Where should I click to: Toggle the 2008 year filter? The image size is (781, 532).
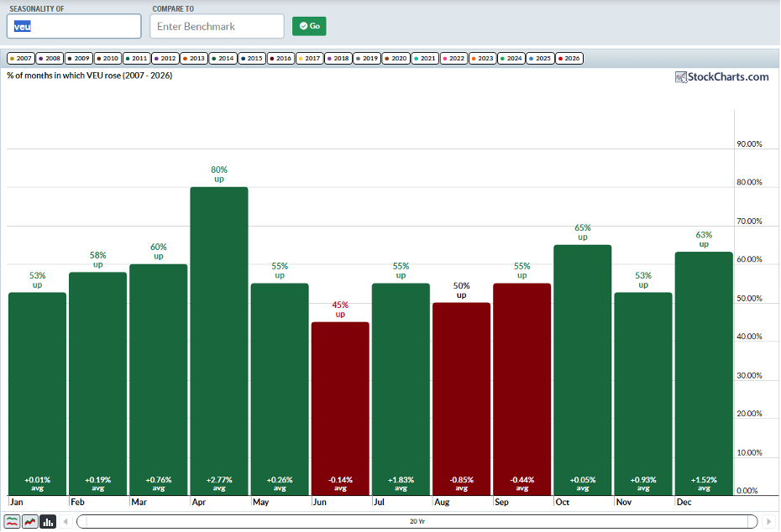[x=50, y=58]
